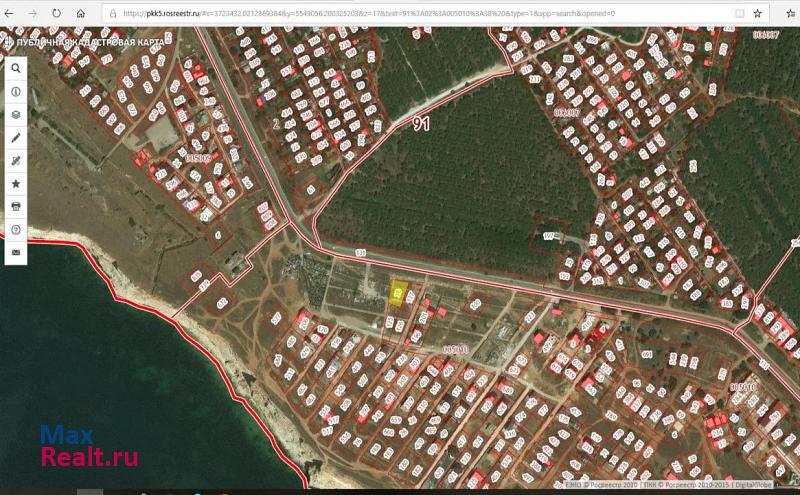The width and height of the screenshot is (800, 495).
Task: Go back with the browser back arrow
Action: [x=10, y=14]
